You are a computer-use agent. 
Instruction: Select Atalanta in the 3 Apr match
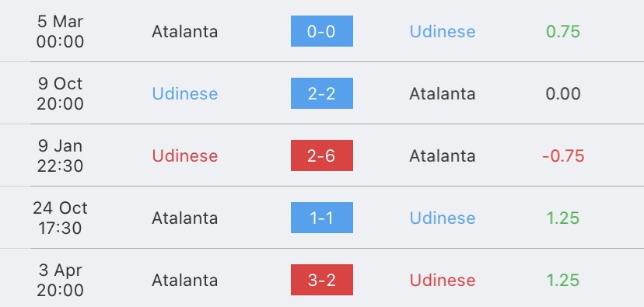[x=185, y=281]
